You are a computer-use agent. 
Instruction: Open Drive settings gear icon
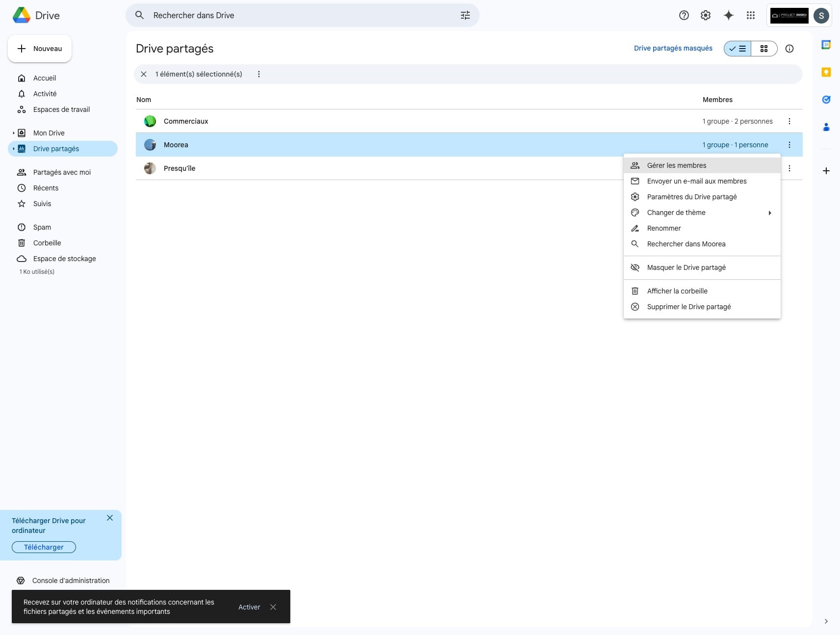pos(705,15)
